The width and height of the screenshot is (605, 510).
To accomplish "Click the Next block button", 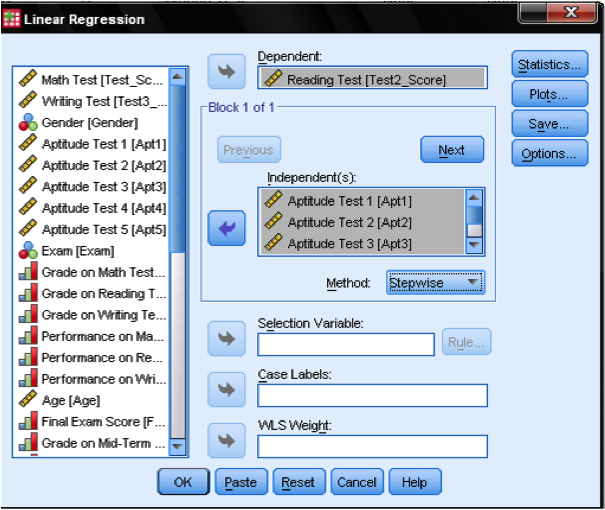I will [x=451, y=150].
